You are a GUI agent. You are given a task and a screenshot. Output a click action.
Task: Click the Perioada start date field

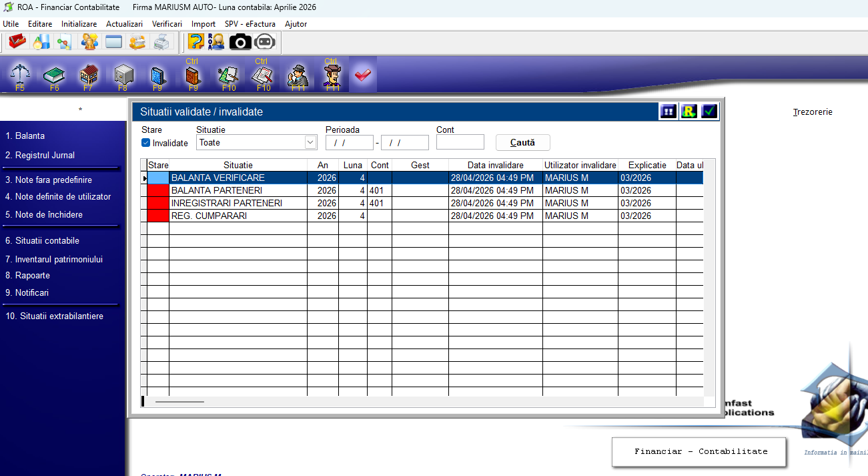[349, 142]
